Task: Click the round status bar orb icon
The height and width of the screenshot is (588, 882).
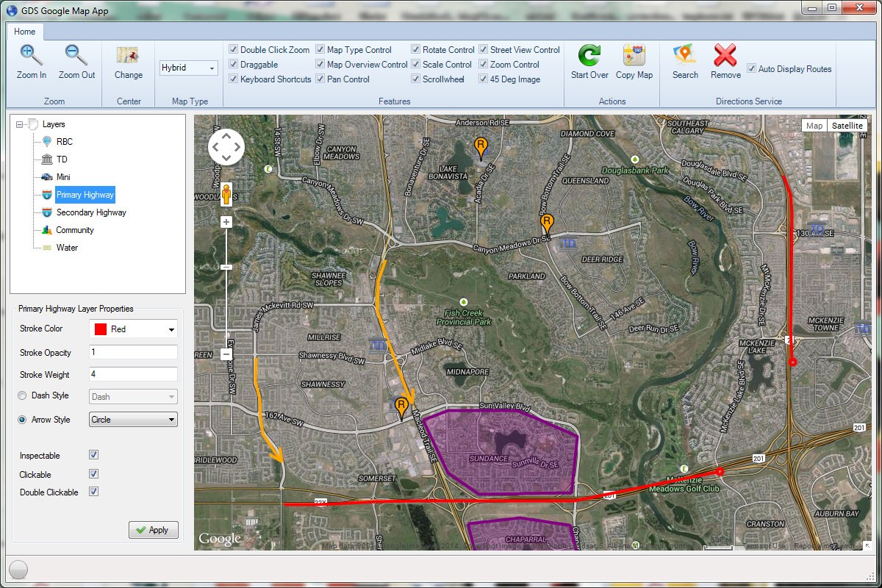Action: tap(19, 570)
